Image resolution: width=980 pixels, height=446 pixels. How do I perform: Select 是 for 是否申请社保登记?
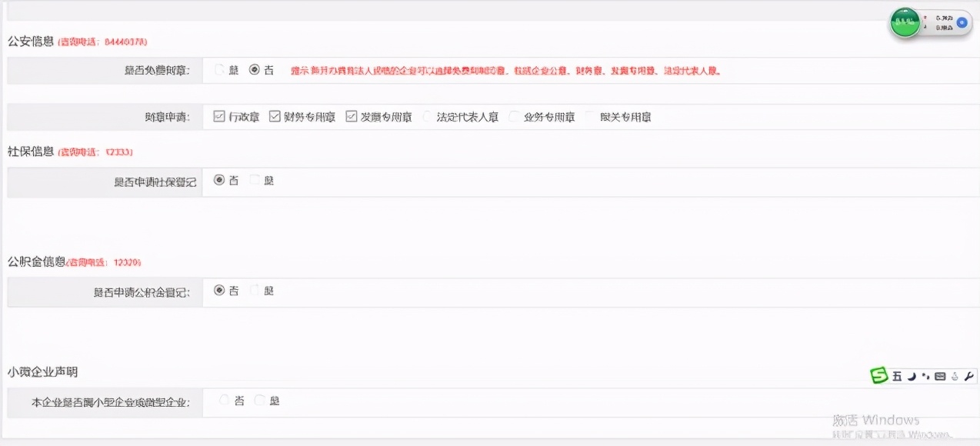click(x=255, y=180)
